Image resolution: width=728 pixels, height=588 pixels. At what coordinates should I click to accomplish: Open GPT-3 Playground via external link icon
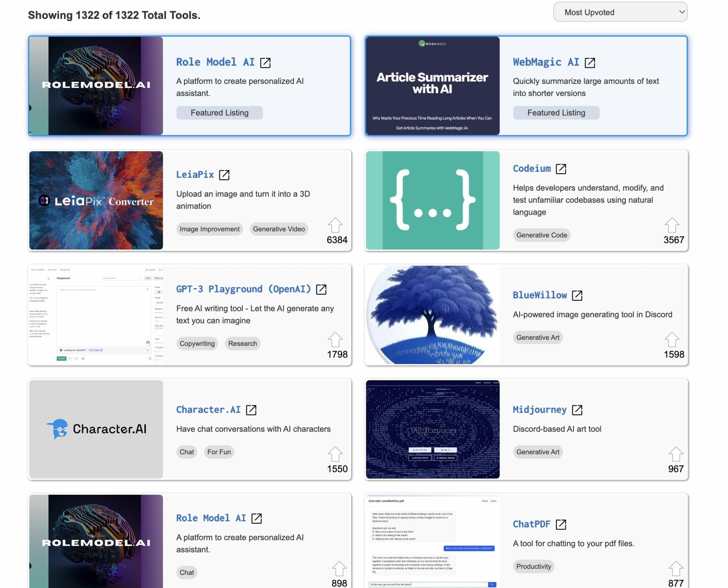[x=321, y=290]
